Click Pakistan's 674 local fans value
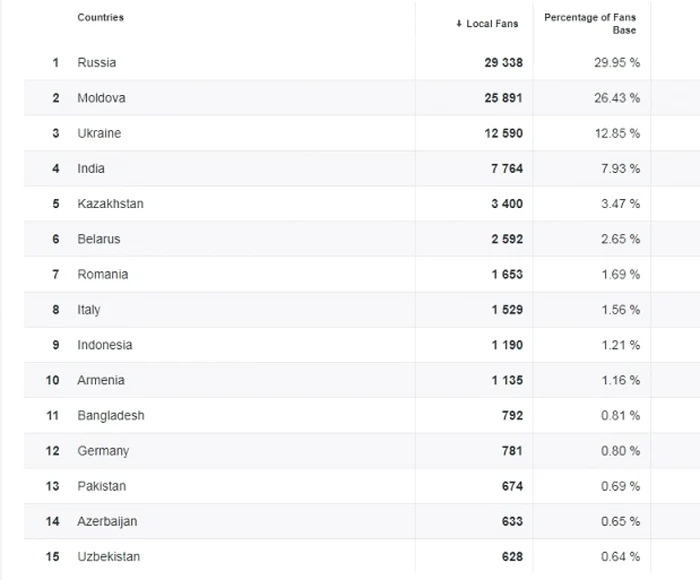Screen dimensions: 700x580 (x=512, y=486)
